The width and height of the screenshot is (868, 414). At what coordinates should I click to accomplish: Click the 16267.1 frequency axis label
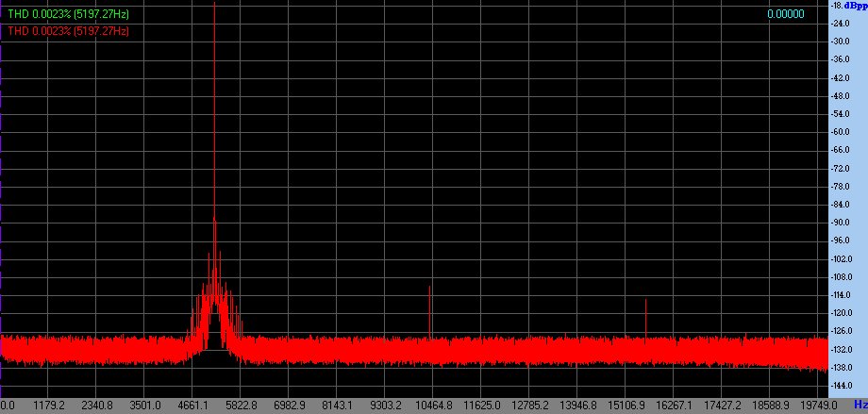(675, 406)
